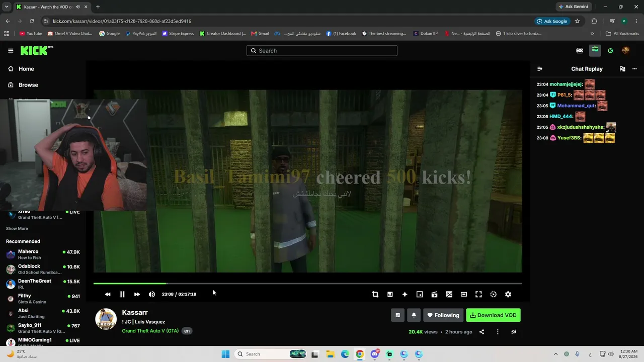Image resolution: width=644 pixels, height=362 pixels.
Task: Open Sayko_911 recommended channel
Action: click(43, 328)
